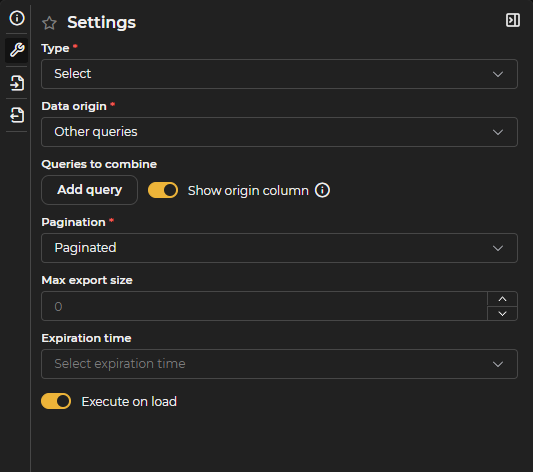Collapse the Settings side panel
The height and width of the screenshot is (472, 533).
[512, 20]
